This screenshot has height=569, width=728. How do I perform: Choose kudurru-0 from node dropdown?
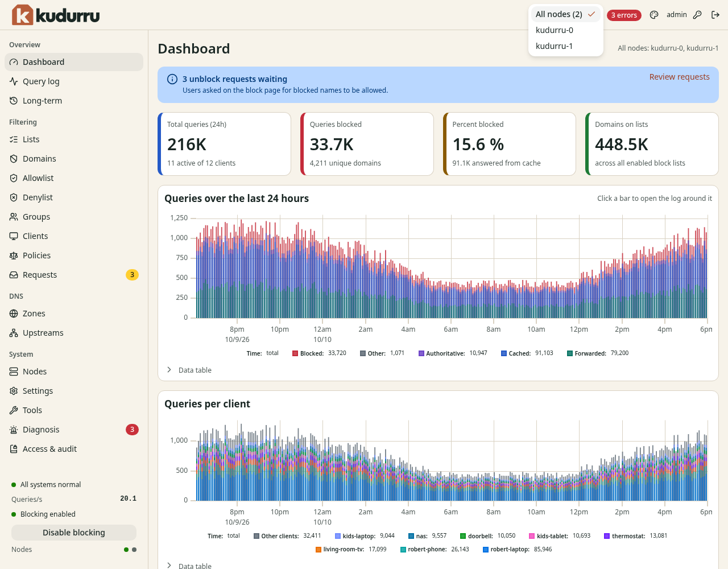[x=565, y=30]
